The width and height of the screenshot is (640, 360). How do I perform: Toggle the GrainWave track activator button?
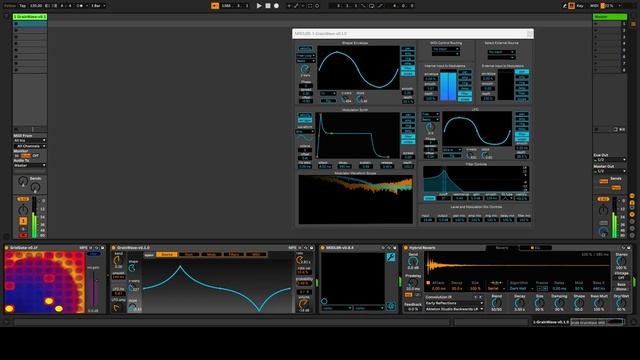(23, 221)
